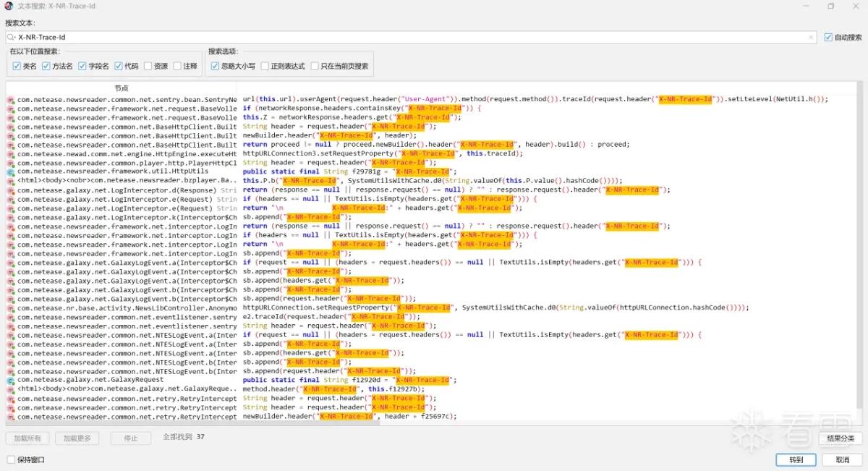Click the method icon of SentryNe row

pyautogui.click(x=11, y=99)
